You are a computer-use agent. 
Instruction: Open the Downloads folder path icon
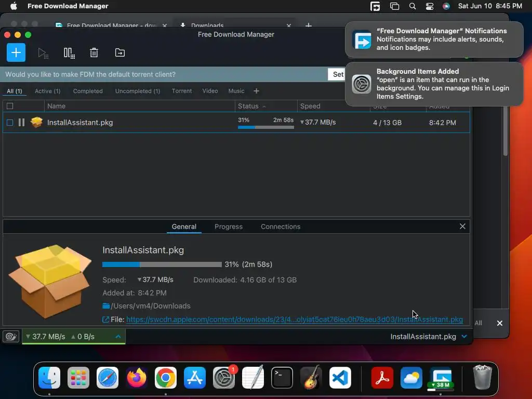106,306
